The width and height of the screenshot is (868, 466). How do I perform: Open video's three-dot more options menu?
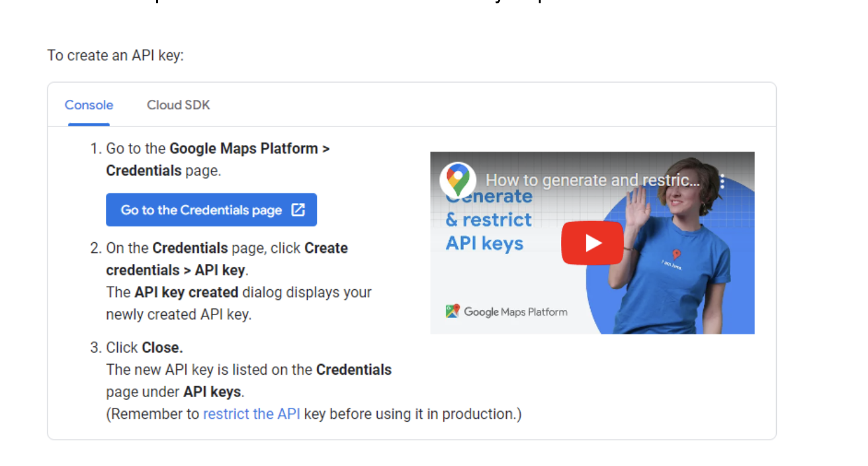coord(722,181)
